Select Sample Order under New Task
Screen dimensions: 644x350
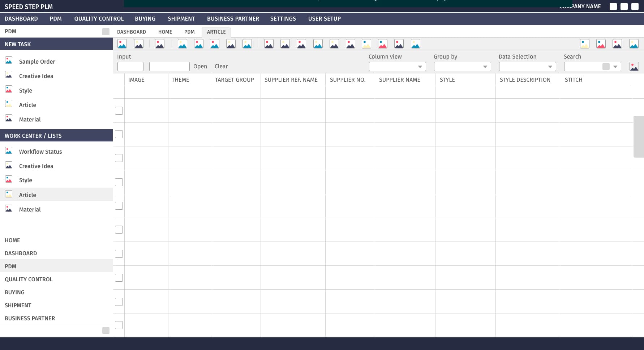pos(37,62)
